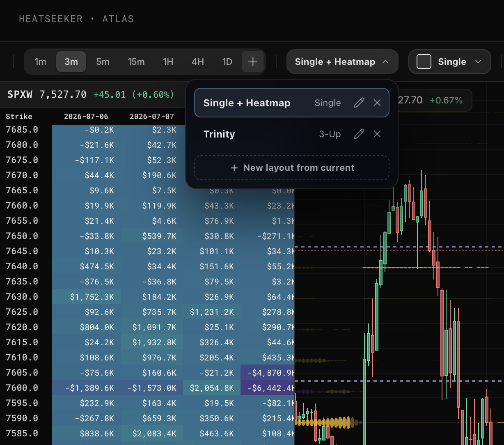Toggle the square checkbox beside Single
Screen dimensions: 504x445
424,62
